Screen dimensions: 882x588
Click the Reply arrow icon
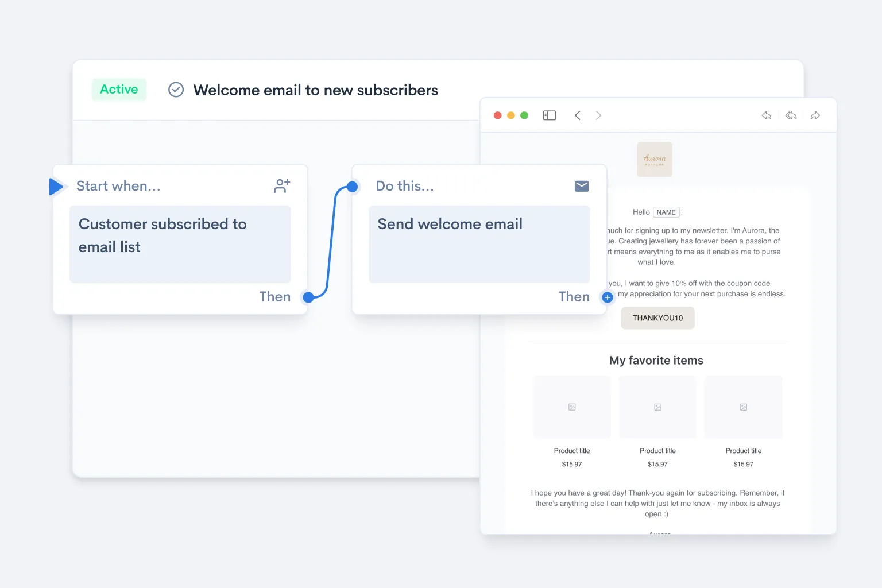click(767, 115)
